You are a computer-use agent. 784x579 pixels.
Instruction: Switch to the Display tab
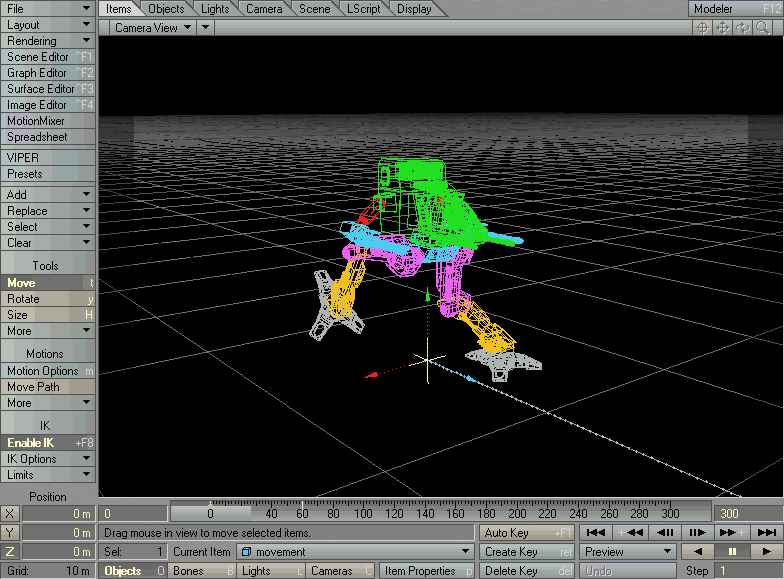pyautogui.click(x=414, y=8)
